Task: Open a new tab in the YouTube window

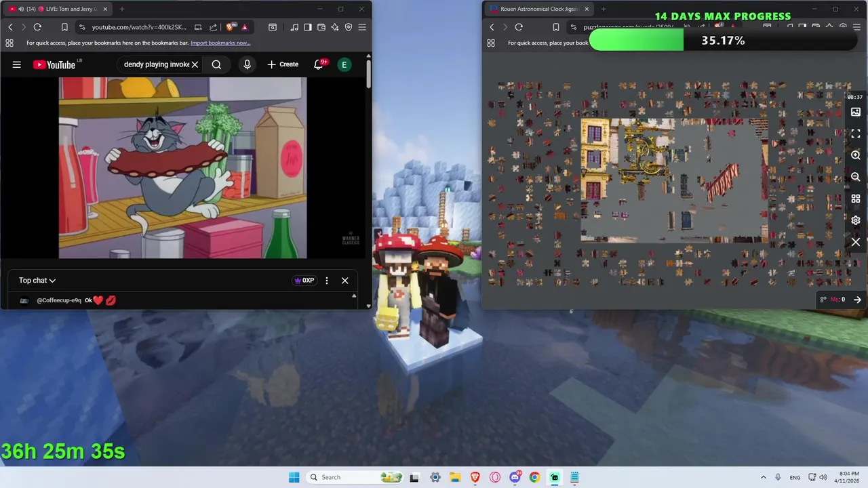Action: [x=122, y=9]
